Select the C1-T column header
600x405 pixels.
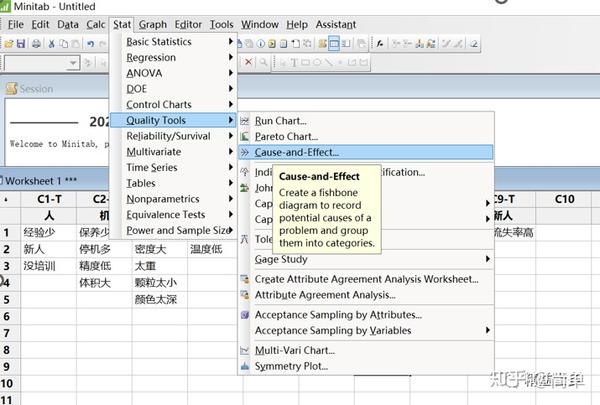point(49,199)
